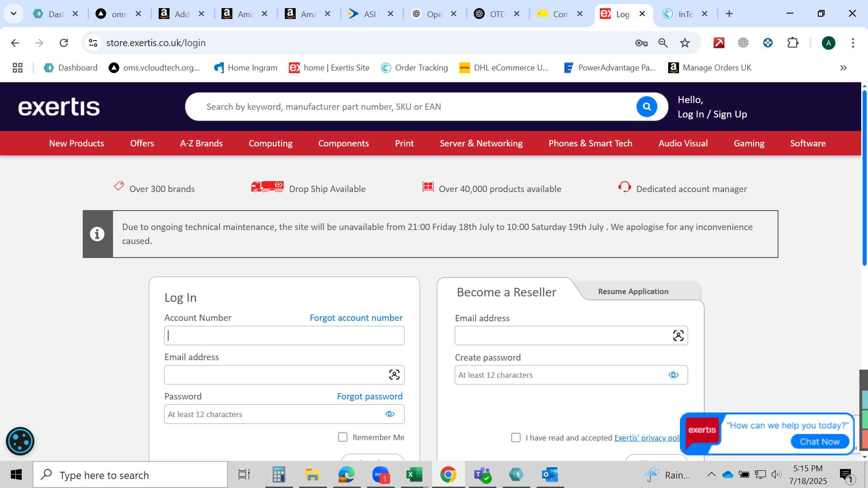Open the bookmarks apps grid icon
Image resolution: width=868 pixels, height=488 pixels.
18,68
